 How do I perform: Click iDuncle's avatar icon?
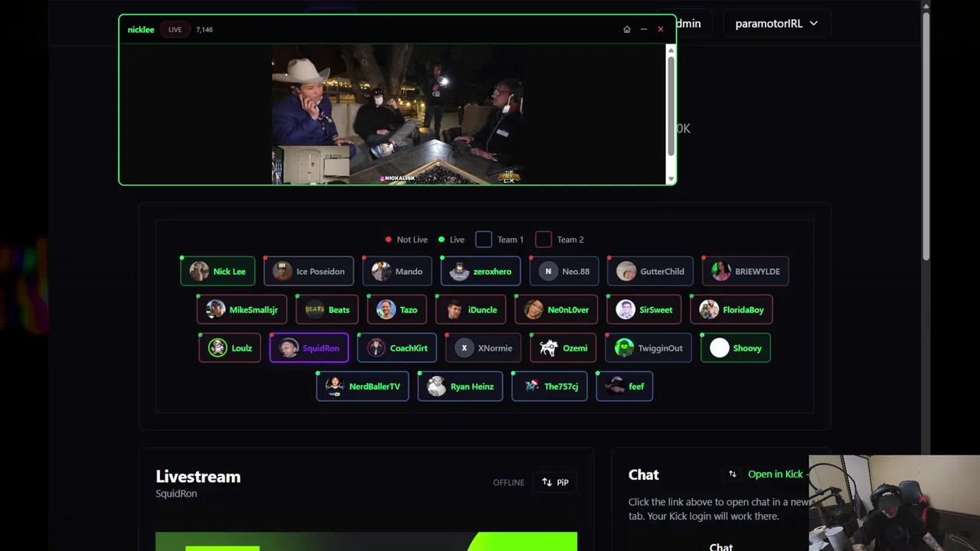click(455, 310)
